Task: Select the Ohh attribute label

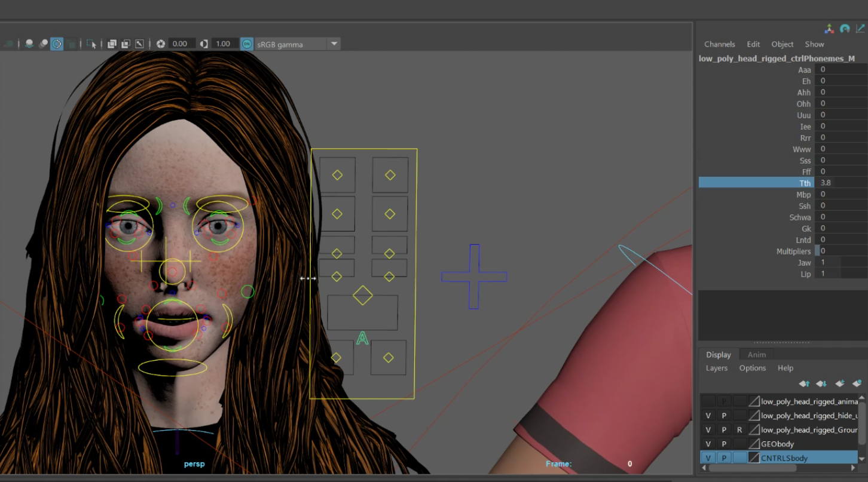Action: click(x=803, y=103)
